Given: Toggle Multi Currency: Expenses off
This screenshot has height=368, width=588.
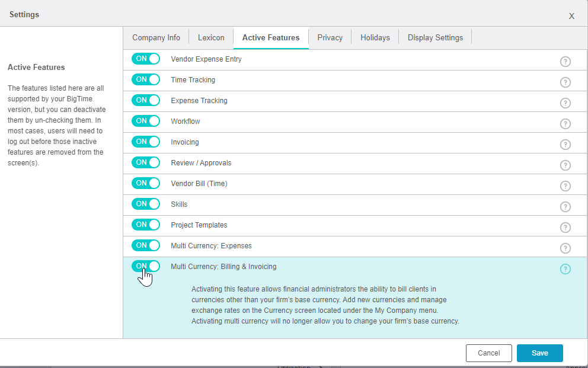Looking at the screenshot, I should click(x=146, y=245).
